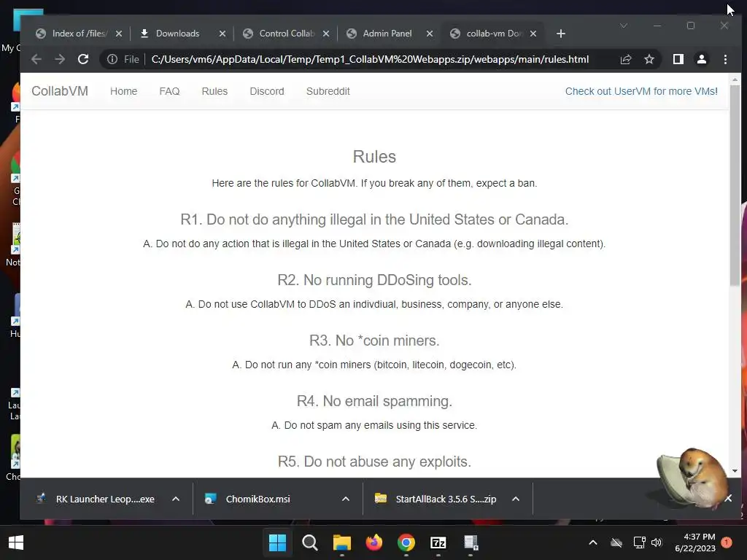
Task: Open the Rules nav link
Action: point(215,91)
